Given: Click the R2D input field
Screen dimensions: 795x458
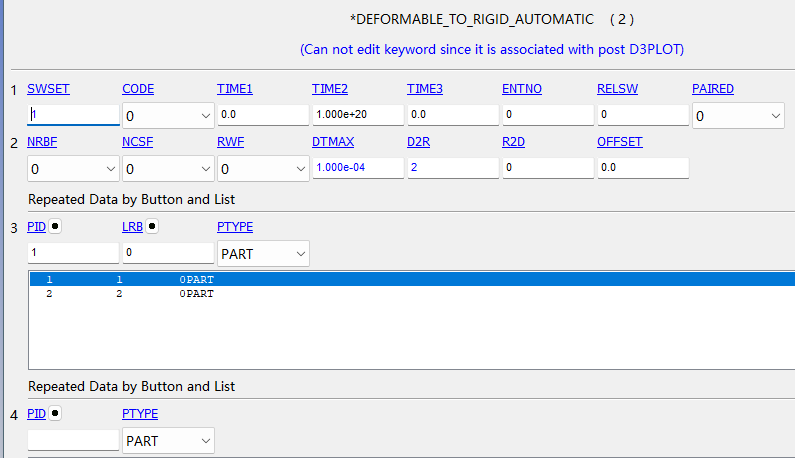Looking at the screenshot, I should (548, 167).
